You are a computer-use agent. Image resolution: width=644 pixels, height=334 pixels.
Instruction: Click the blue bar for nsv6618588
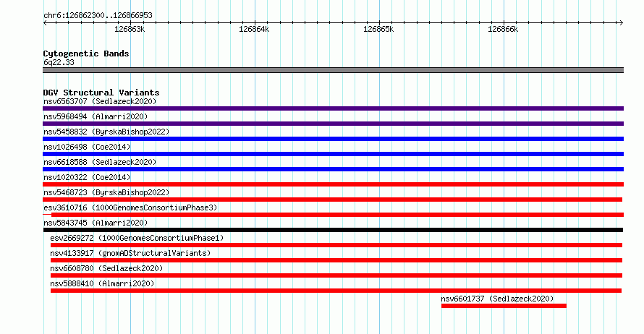[x=333, y=169]
